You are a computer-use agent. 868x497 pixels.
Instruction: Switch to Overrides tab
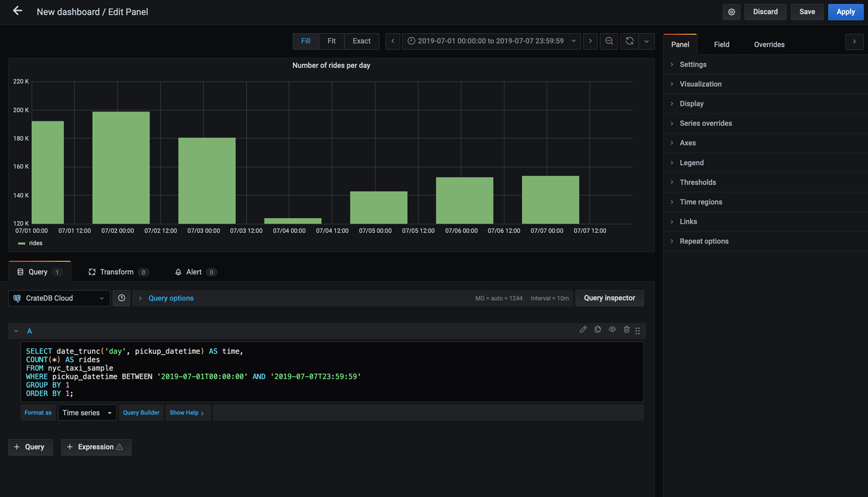(x=769, y=44)
